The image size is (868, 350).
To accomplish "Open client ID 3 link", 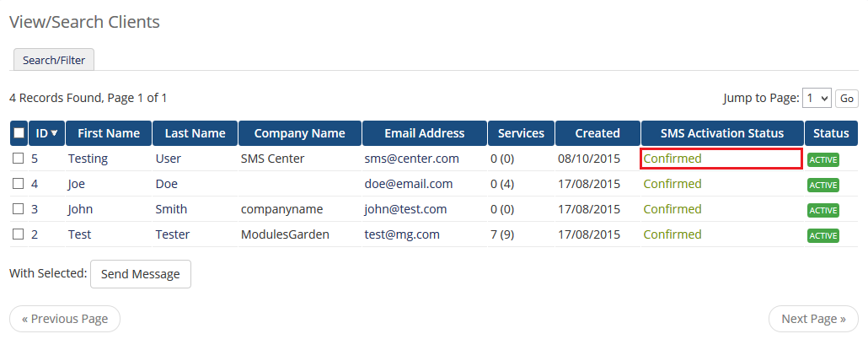I will pos(35,209).
